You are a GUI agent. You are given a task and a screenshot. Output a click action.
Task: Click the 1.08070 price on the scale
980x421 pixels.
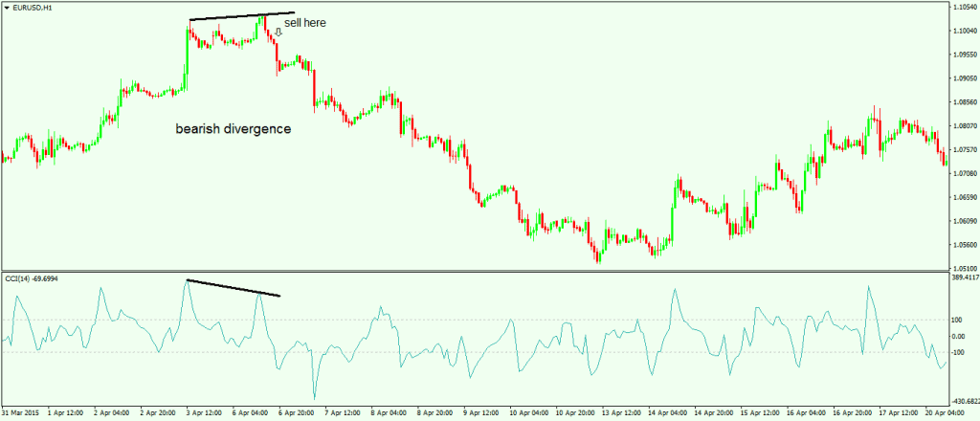pyautogui.click(x=959, y=126)
